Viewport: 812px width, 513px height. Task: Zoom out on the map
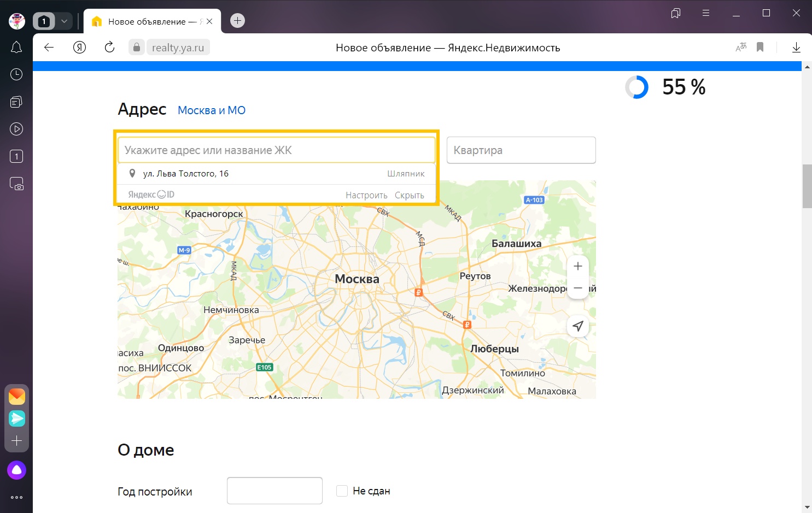coord(578,288)
